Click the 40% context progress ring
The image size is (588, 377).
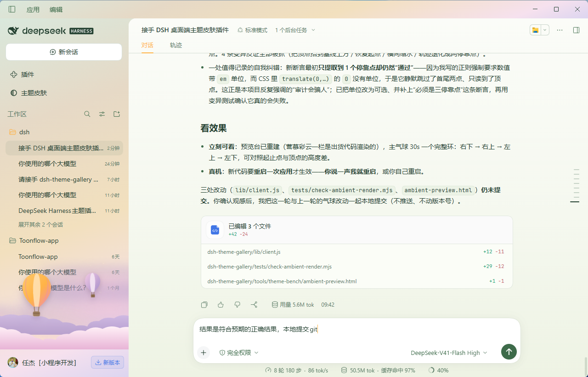438,370
